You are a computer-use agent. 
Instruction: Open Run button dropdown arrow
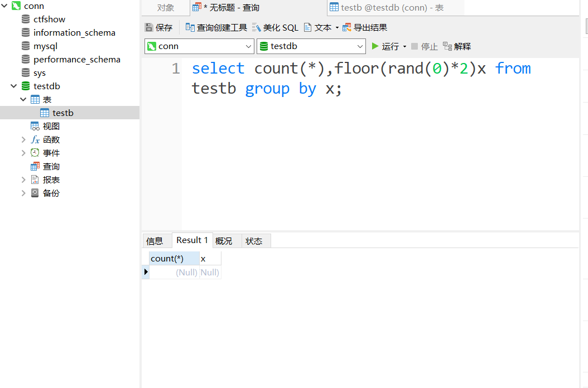click(x=404, y=47)
